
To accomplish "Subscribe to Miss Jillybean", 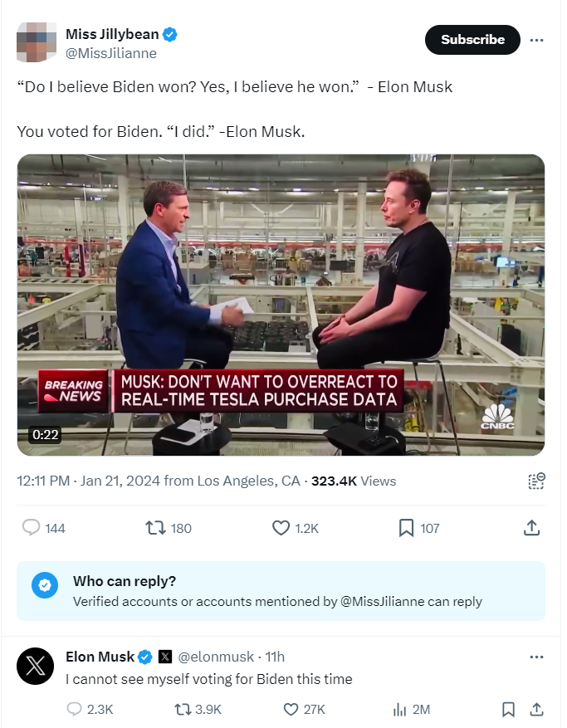I will pyautogui.click(x=472, y=40).
